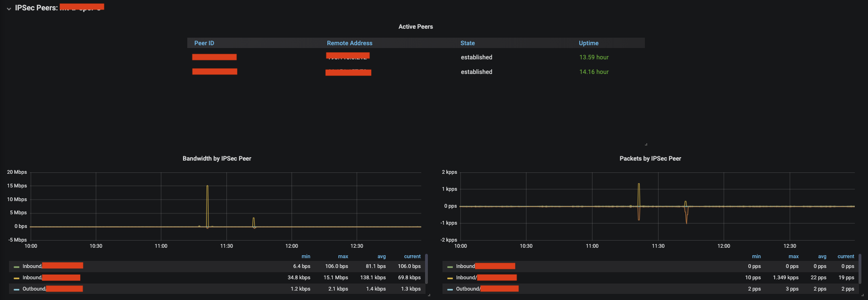Click the smaller spike near 11:45 in Bandwidth graph
The height and width of the screenshot is (300, 868).
(x=254, y=222)
